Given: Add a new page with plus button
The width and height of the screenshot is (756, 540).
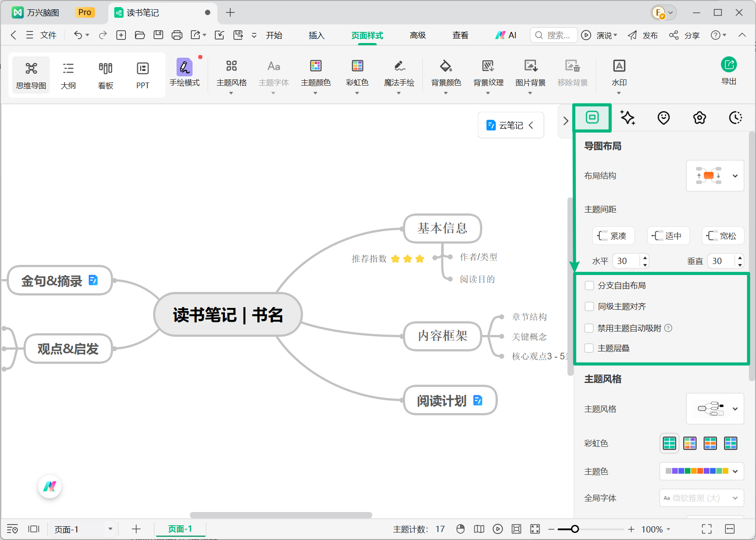Looking at the screenshot, I should point(136,529).
